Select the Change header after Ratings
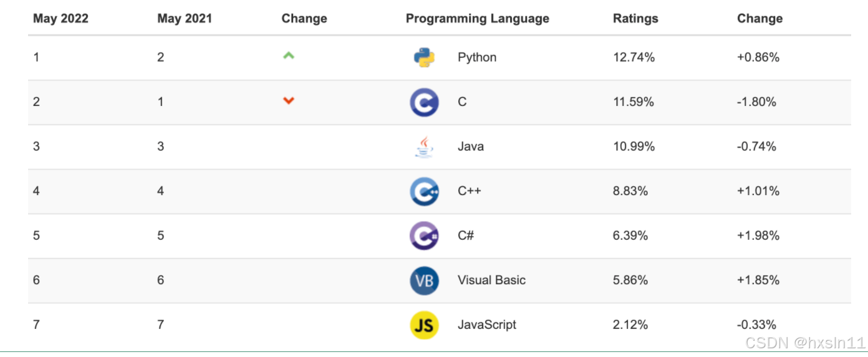This screenshot has width=868, height=357. click(x=759, y=19)
